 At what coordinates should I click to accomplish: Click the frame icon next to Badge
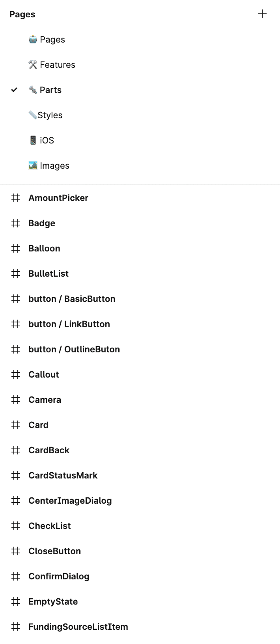[16, 223]
